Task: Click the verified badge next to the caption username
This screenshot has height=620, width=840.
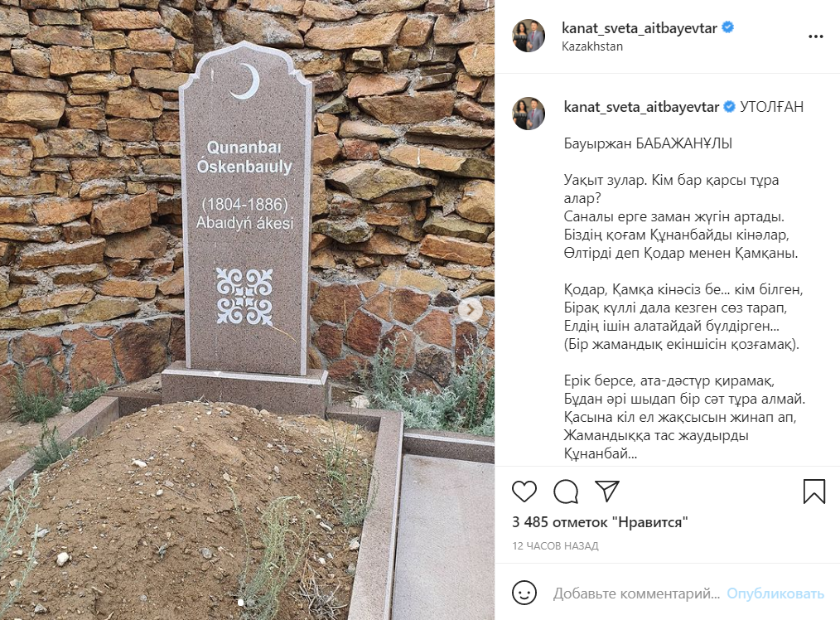Action: pos(730,107)
